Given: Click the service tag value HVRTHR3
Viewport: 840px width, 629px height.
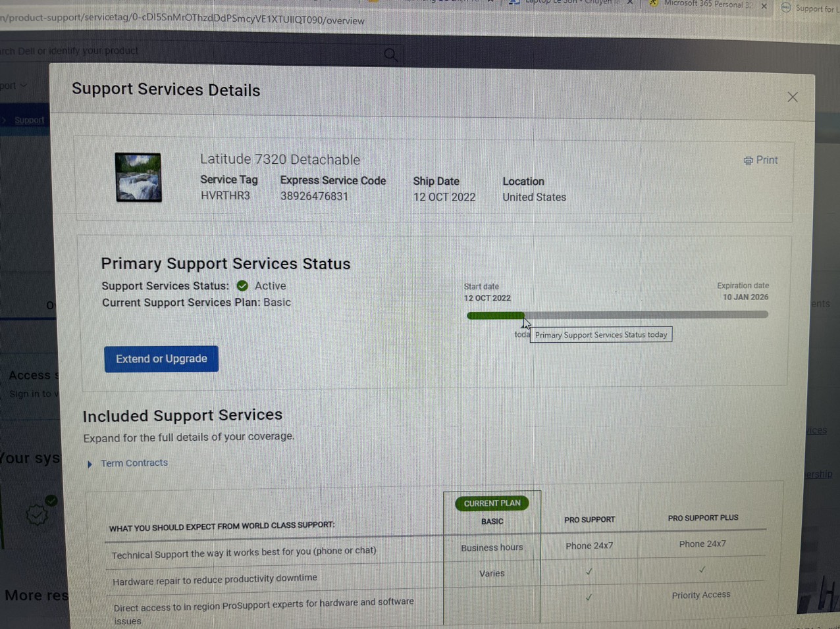Looking at the screenshot, I should 225,195.
